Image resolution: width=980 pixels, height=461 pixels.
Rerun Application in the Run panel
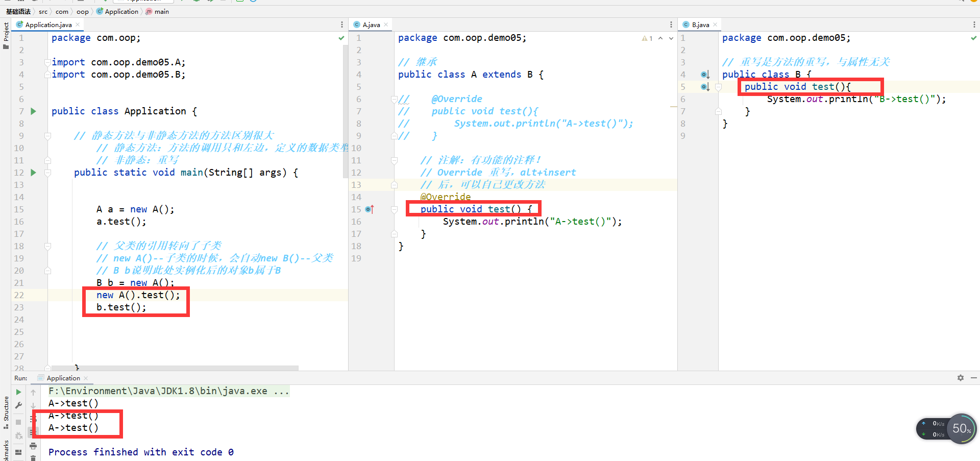pyautogui.click(x=19, y=392)
